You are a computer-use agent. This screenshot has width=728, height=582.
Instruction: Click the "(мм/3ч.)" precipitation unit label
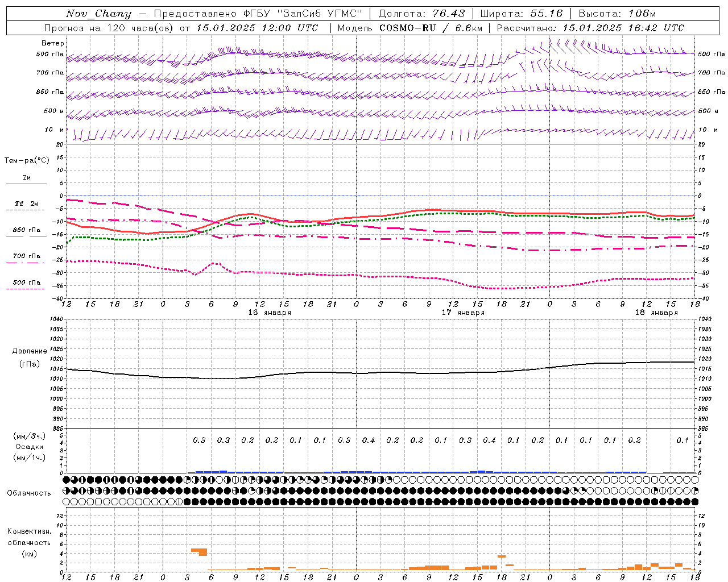click(x=30, y=436)
